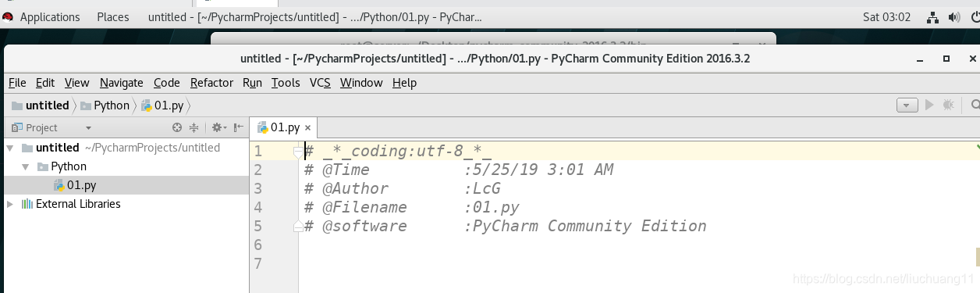Open the Help menu

pos(404,83)
